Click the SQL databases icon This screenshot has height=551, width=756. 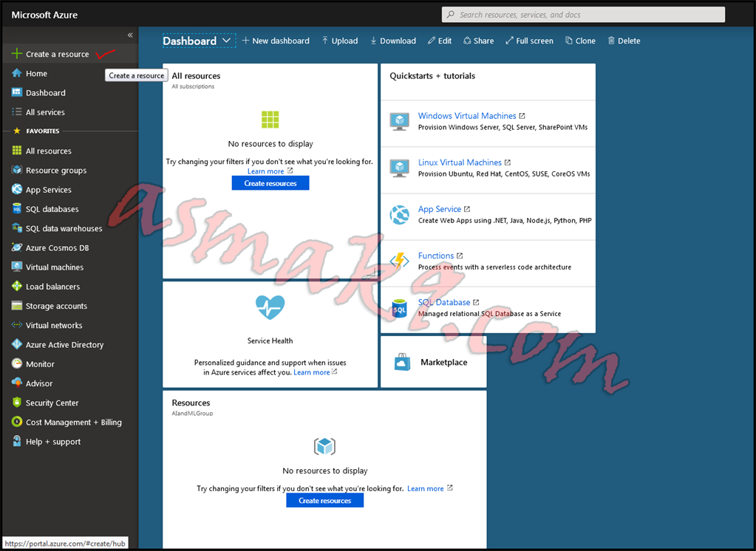(17, 209)
